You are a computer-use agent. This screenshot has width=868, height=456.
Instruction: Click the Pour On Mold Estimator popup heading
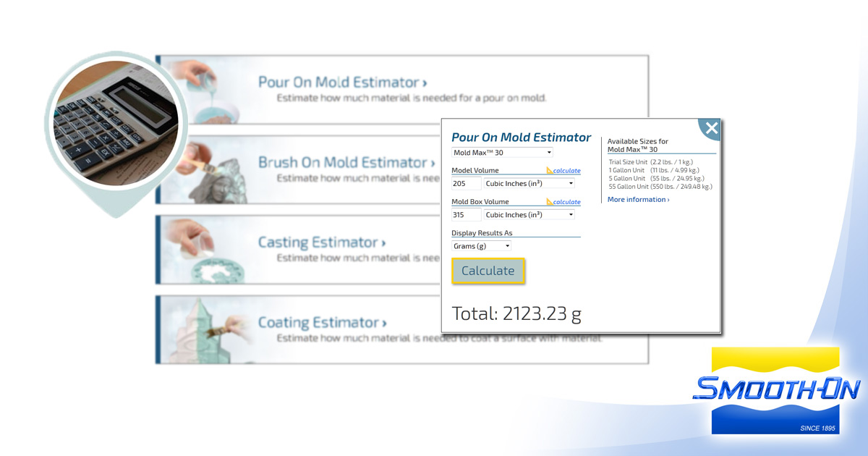pyautogui.click(x=521, y=138)
